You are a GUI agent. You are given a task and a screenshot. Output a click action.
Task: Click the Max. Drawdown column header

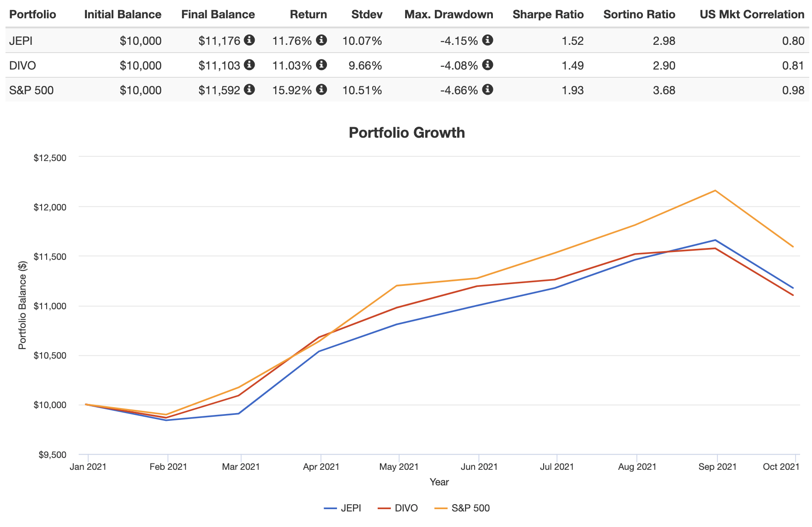449,15
